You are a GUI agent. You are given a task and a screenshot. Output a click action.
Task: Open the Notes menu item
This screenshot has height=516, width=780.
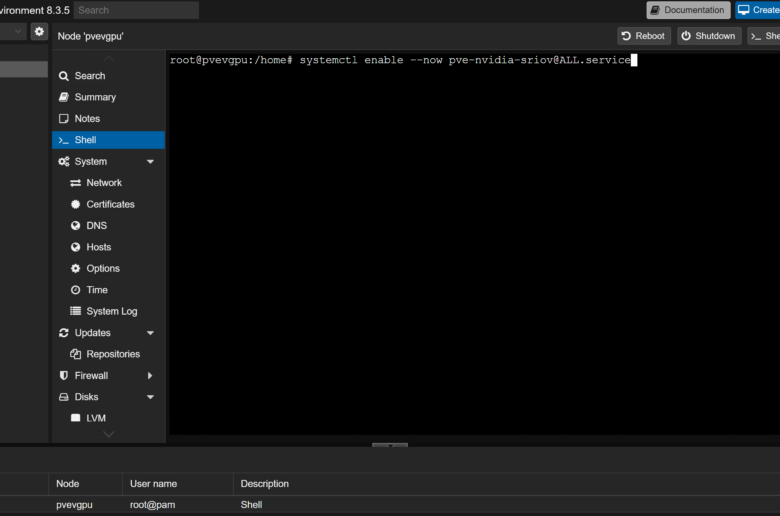(x=108, y=118)
